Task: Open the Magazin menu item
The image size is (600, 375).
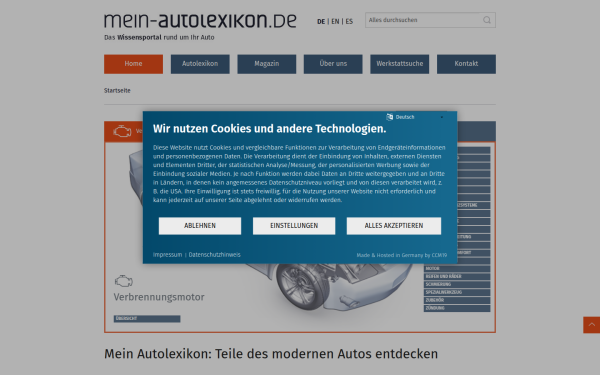Action: click(x=267, y=64)
